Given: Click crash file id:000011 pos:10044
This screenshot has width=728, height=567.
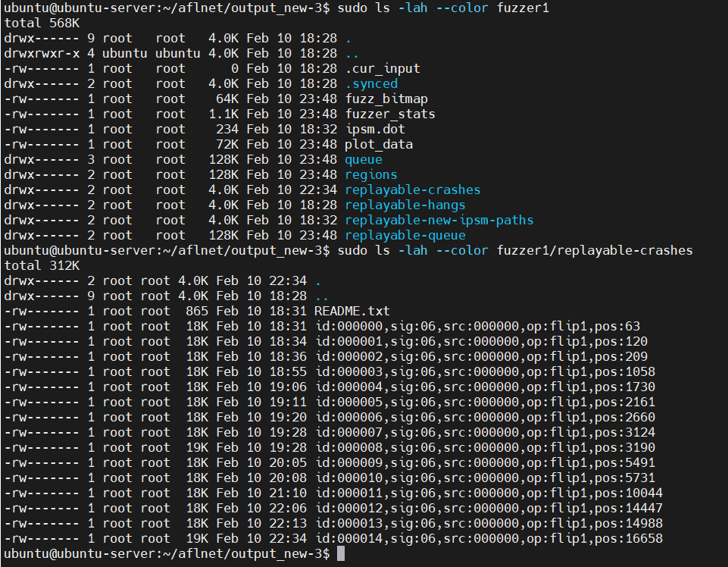Looking at the screenshot, I should click(489, 493).
